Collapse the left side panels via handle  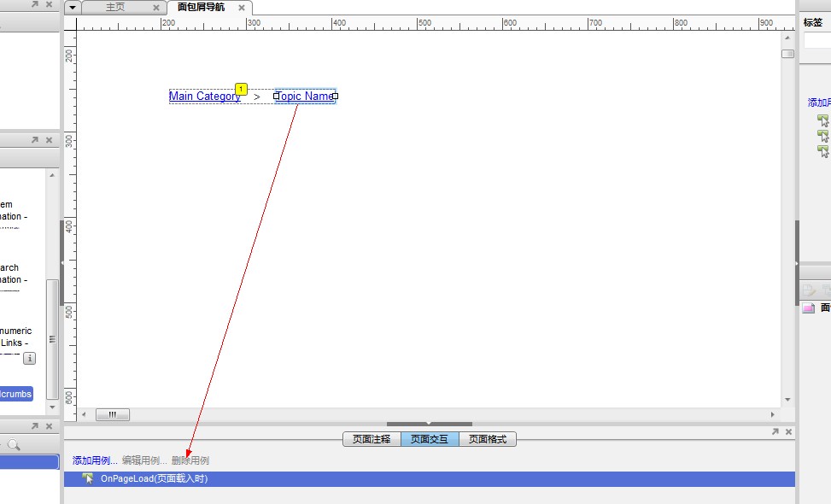(62, 263)
